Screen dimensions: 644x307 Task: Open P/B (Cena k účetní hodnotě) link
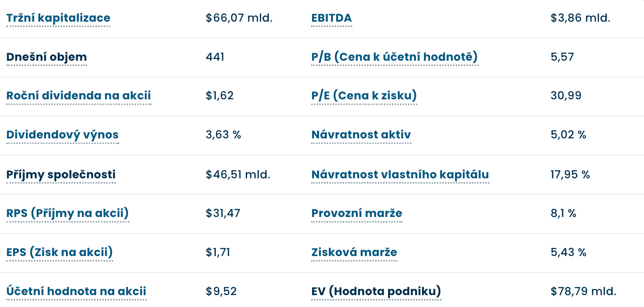(x=394, y=57)
